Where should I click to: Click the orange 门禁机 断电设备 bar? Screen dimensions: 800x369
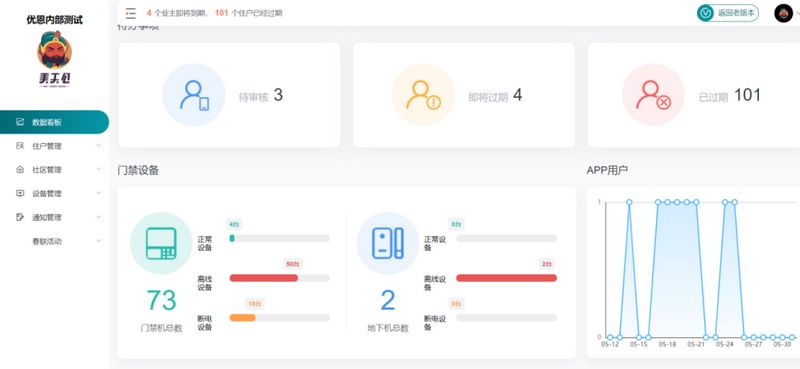click(242, 317)
